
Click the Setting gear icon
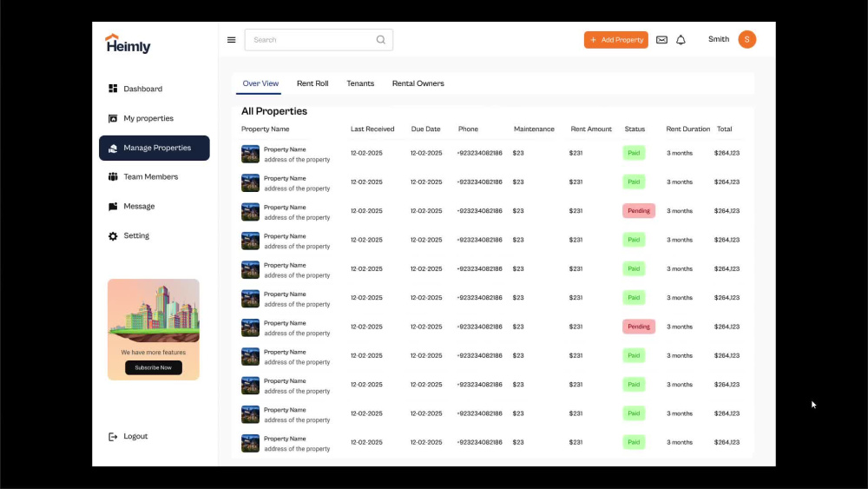pyautogui.click(x=113, y=236)
